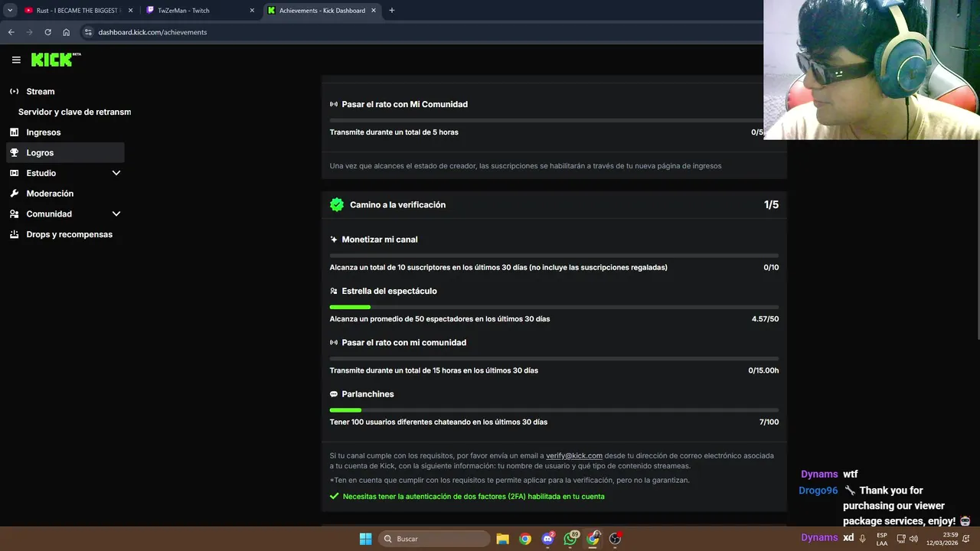
Task: Reload the current page
Action: tap(47, 32)
